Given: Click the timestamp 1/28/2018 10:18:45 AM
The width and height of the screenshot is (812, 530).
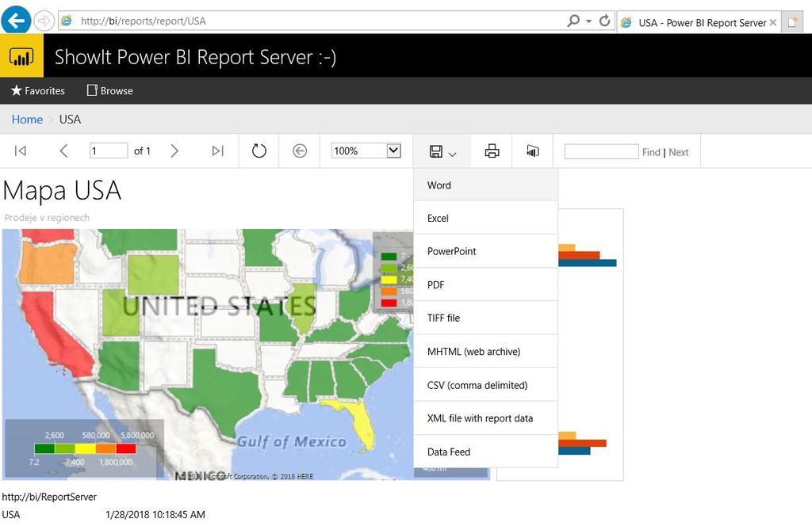Looking at the screenshot, I should click(155, 514).
